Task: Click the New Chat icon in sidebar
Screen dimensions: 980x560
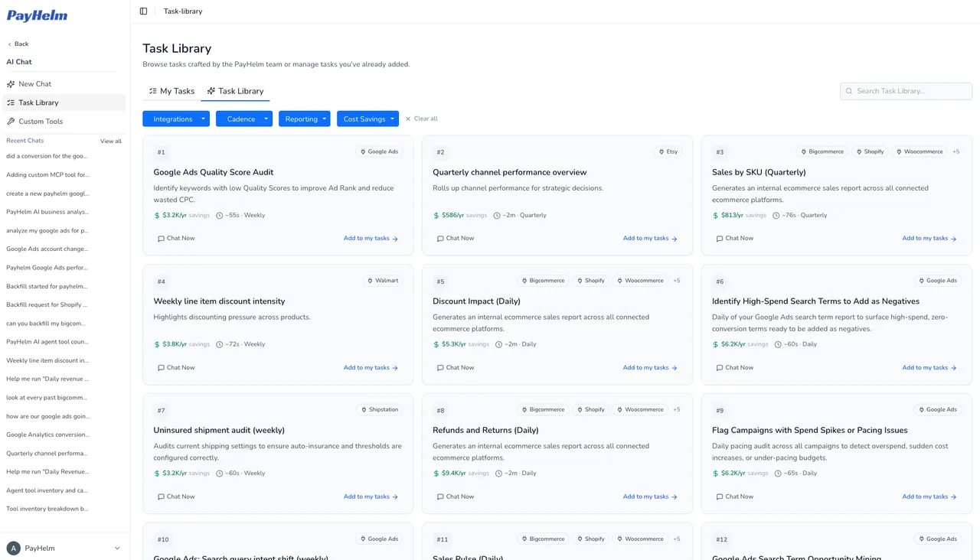Action: [x=11, y=84]
